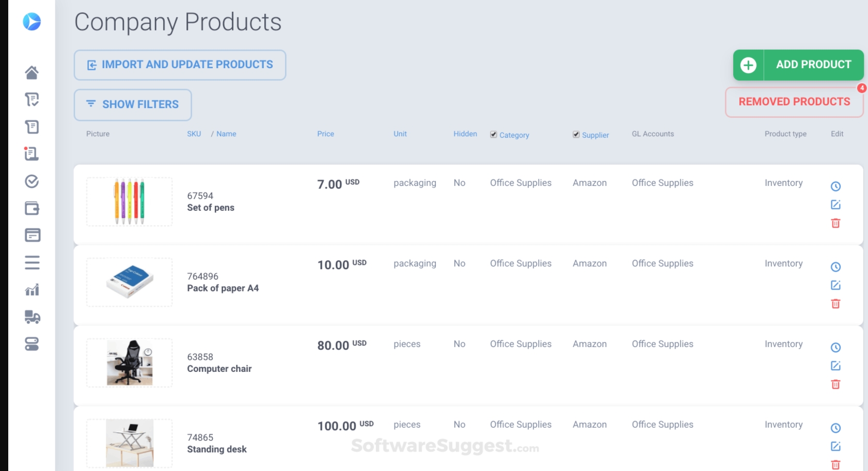Click the Add Product button
Screen dimensions: 868x471
(798, 65)
